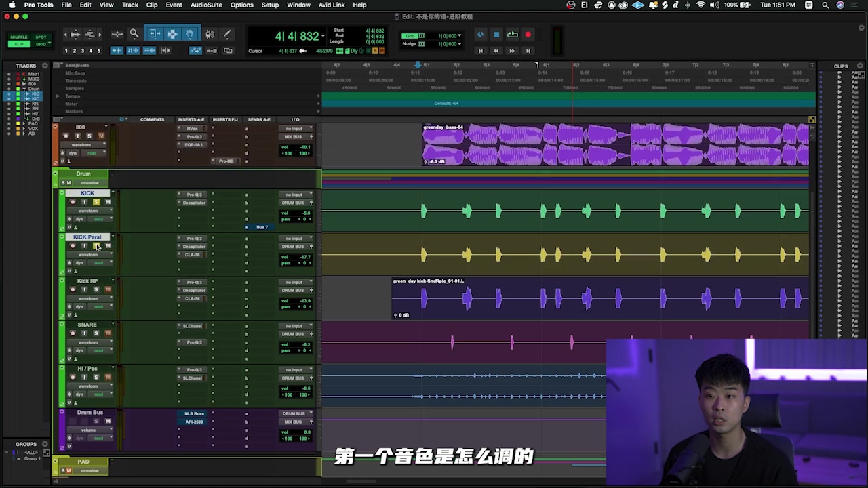Choose the Pencil tool

click(226, 33)
